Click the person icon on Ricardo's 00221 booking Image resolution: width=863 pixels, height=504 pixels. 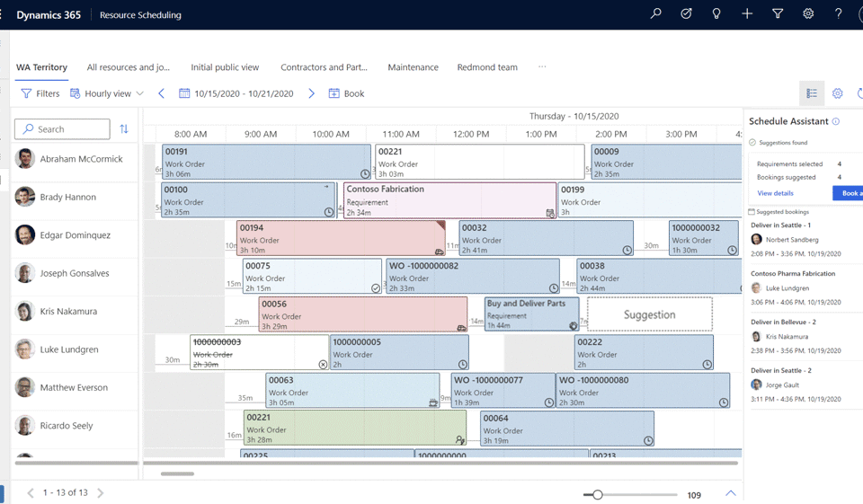click(459, 439)
